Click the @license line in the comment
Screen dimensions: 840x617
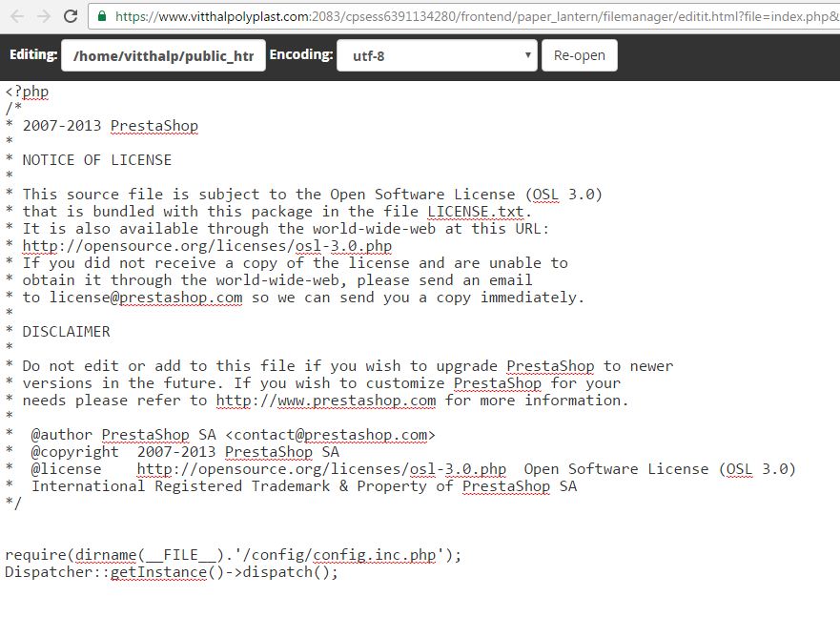pos(400,468)
